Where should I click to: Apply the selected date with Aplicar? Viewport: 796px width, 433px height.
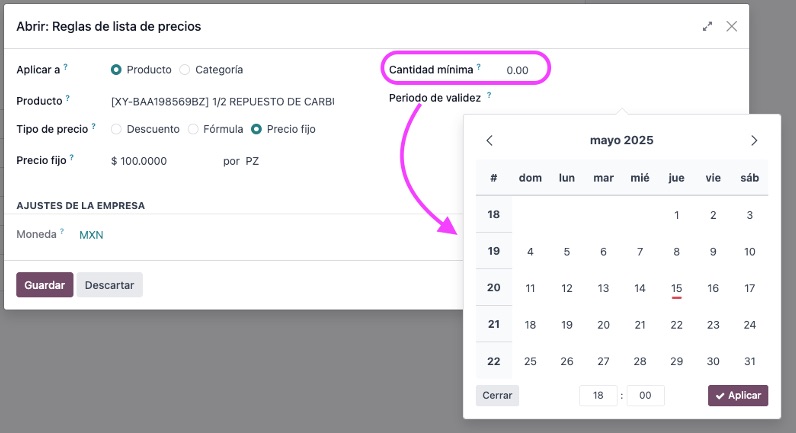pyautogui.click(x=738, y=395)
